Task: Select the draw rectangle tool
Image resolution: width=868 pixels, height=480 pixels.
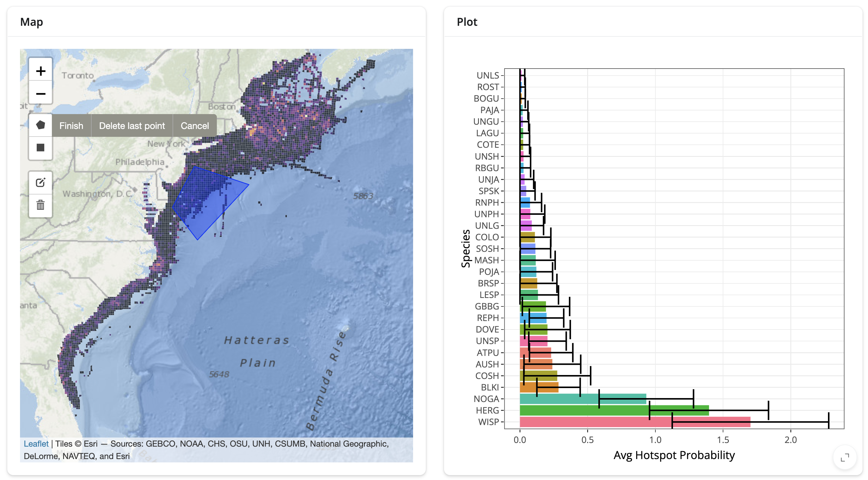Action: [x=40, y=148]
